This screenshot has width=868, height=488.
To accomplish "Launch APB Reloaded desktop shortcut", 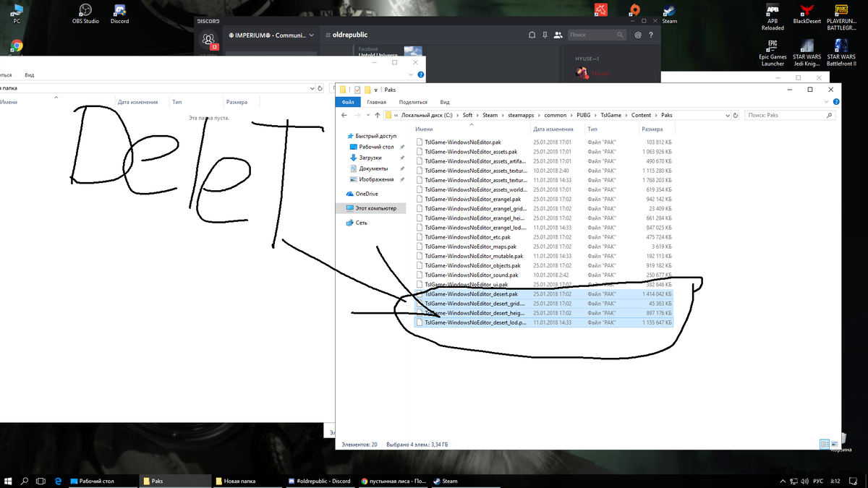I will coord(773,17).
